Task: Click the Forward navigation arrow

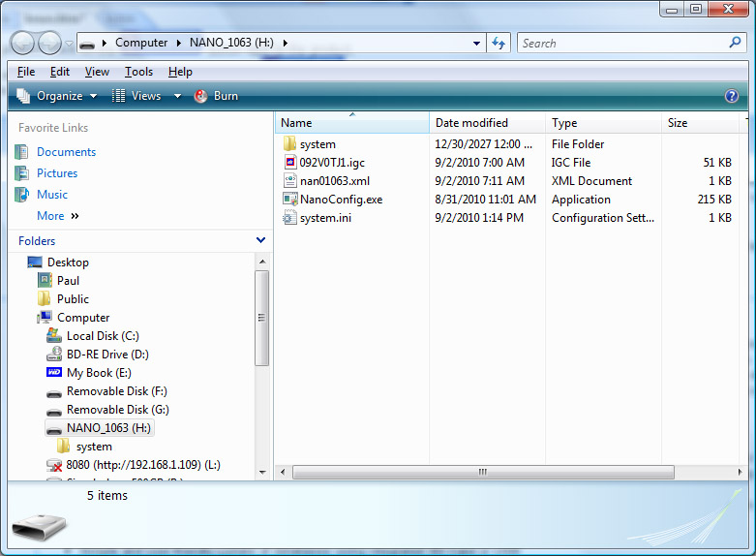Action: tap(49, 43)
